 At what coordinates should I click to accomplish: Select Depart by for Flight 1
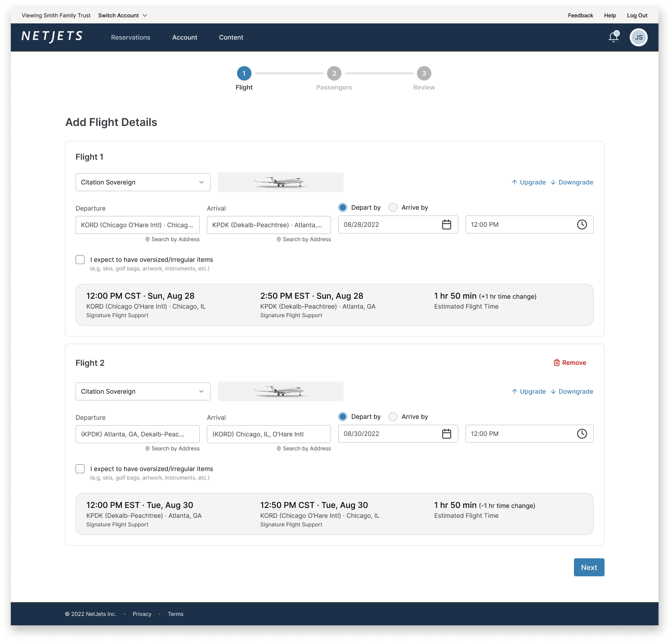(x=343, y=207)
